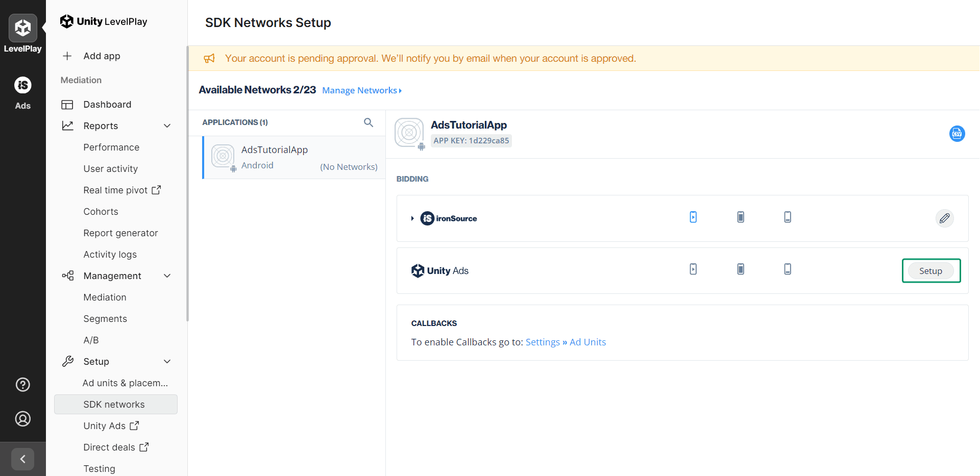980x476 pixels.
Task: Click Unity Ads banner icon
Action: (x=788, y=269)
